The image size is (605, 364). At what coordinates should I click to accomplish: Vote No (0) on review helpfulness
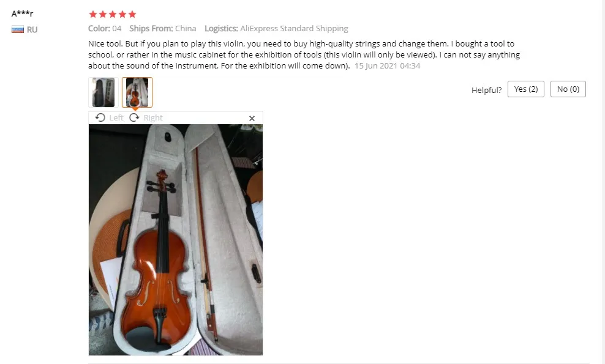click(568, 89)
